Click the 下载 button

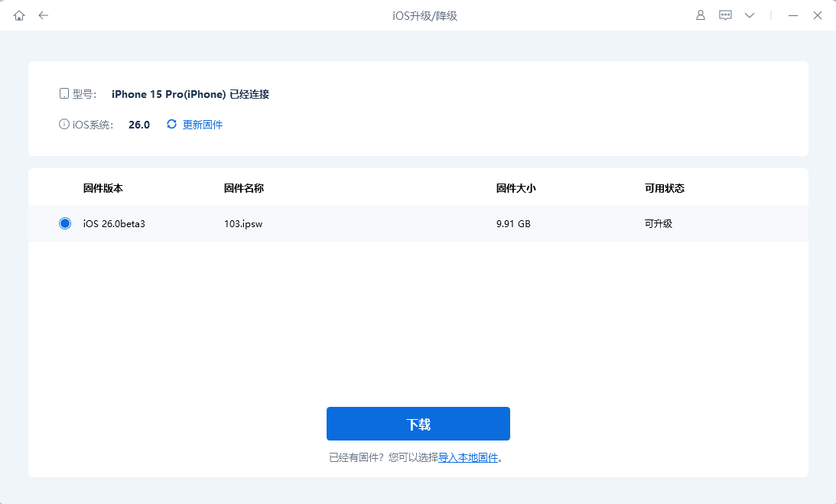pos(418,424)
